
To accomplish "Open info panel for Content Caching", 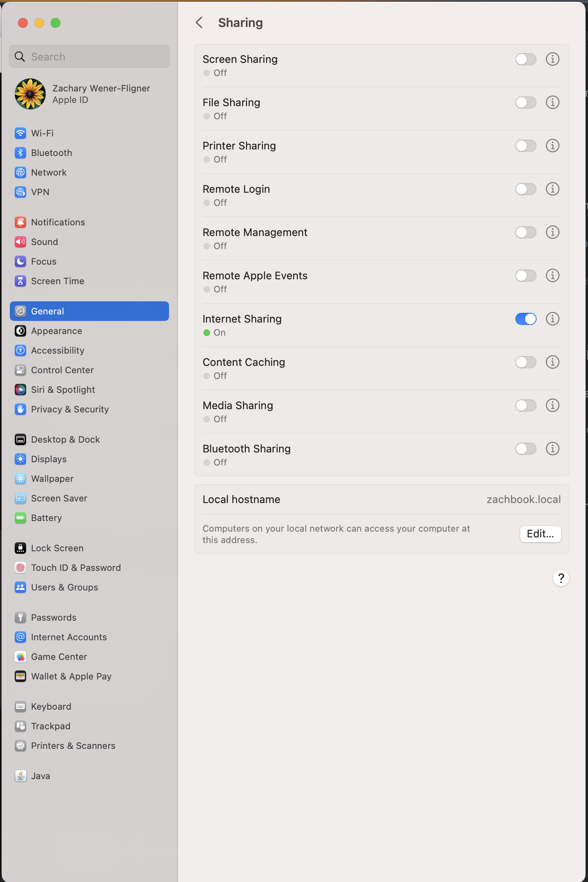I will coord(552,362).
